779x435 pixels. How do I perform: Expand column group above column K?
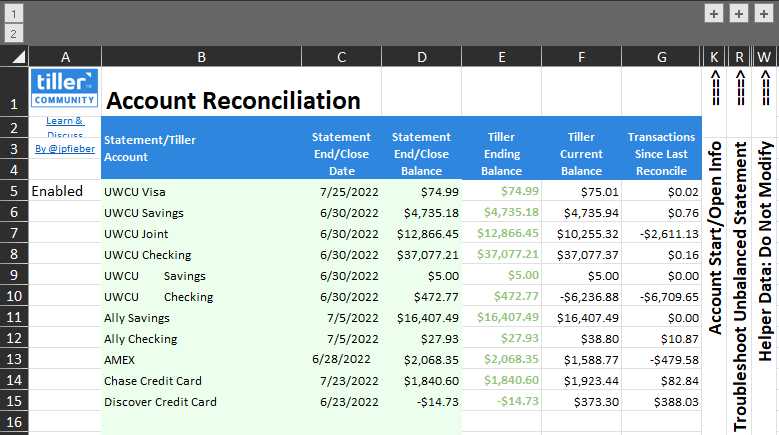tap(714, 13)
